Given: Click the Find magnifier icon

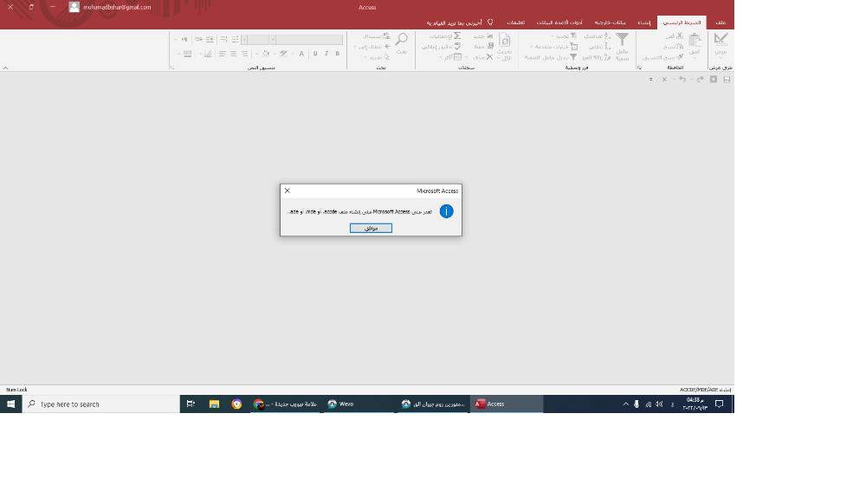Looking at the screenshot, I should pos(402,39).
